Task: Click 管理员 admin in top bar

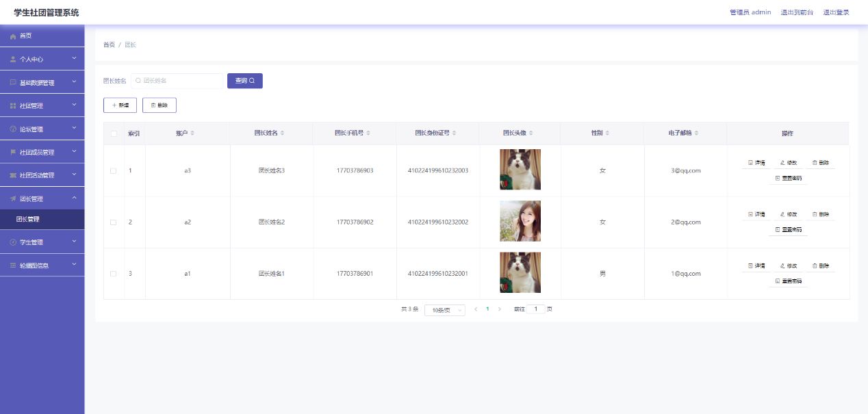Action: point(750,12)
